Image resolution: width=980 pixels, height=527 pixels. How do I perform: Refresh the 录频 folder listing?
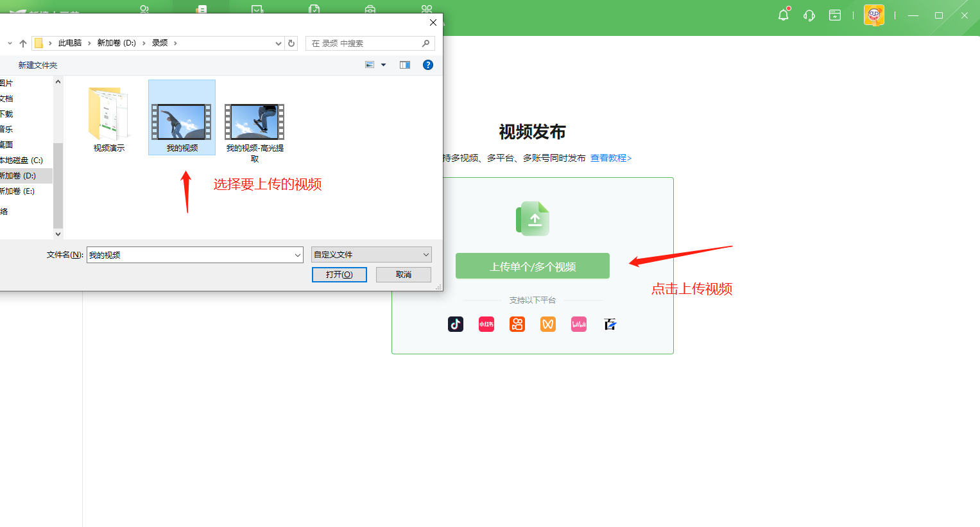coord(291,43)
